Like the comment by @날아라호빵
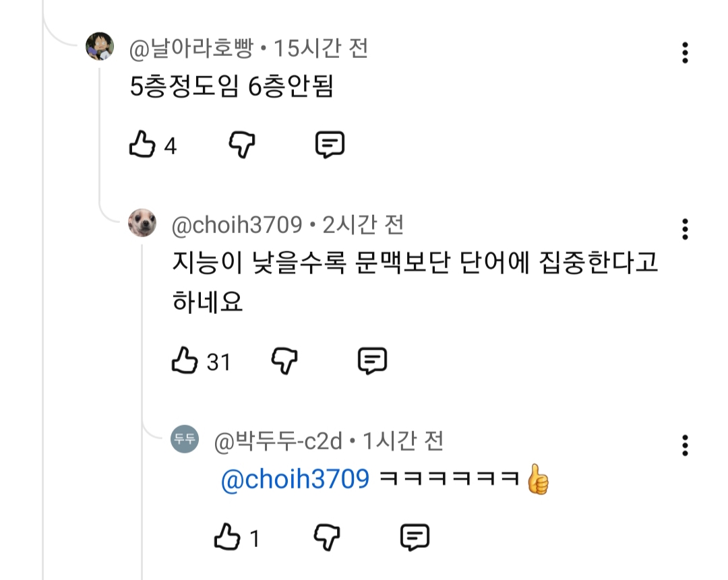The width and height of the screenshot is (728, 580). click(x=142, y=145)
